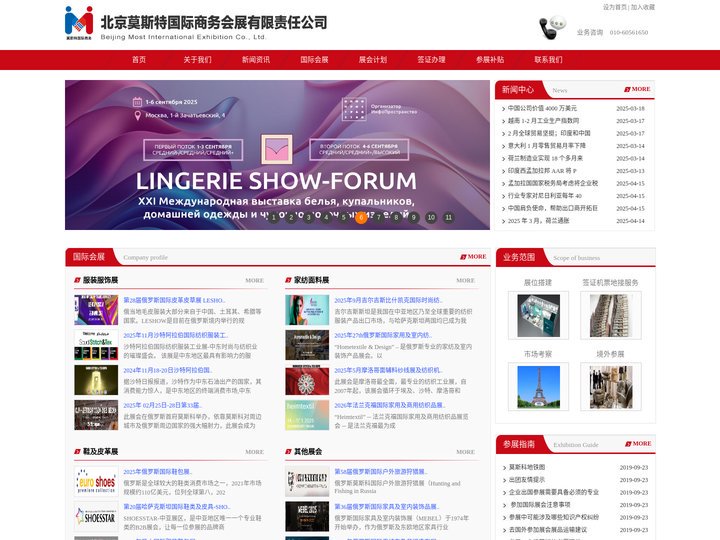Open 2025年9月吉尔吉斯比什凯克国际时尚纺 link
This screenshot has width=720, height=540.
click(388, 300)
